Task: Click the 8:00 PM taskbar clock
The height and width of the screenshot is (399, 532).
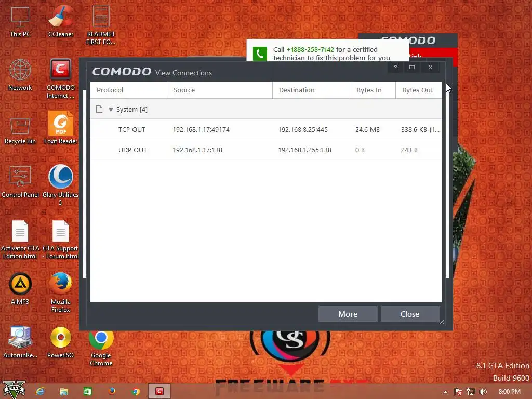Action: pyautogui.click(x=509, y=392)
